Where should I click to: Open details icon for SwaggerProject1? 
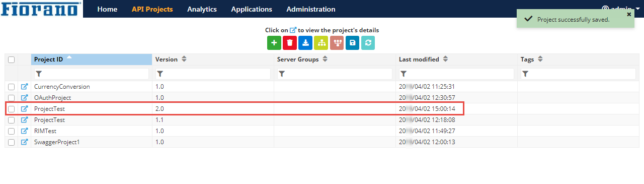pyautogui.click(x=24, y=142)
